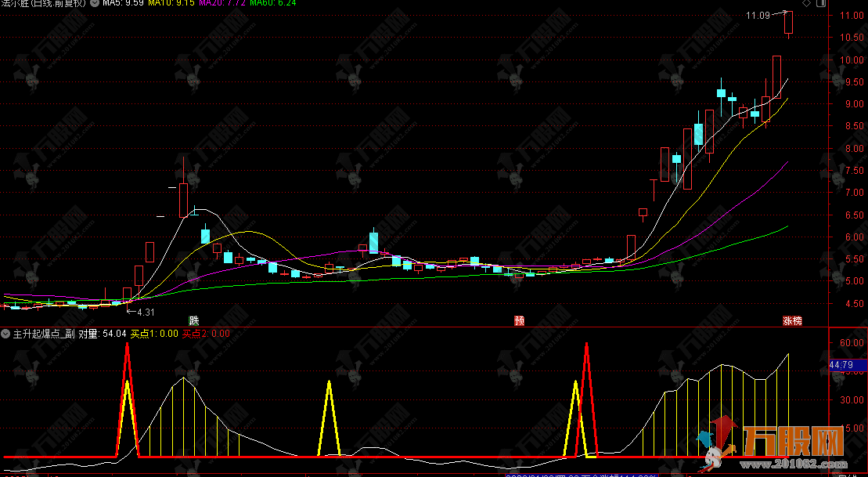
Task: Select the MA20 magenta label
Action: tap(224, 3)
